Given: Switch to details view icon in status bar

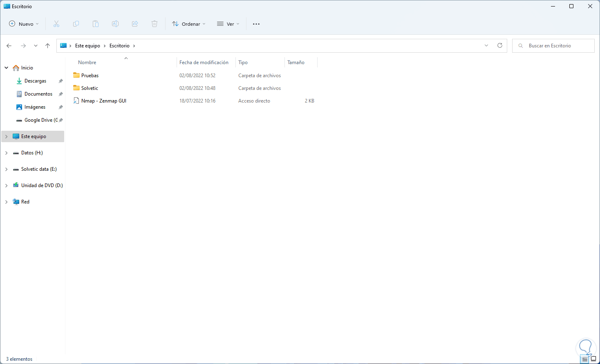Looking at the screenshot, I should click(585, 359).
